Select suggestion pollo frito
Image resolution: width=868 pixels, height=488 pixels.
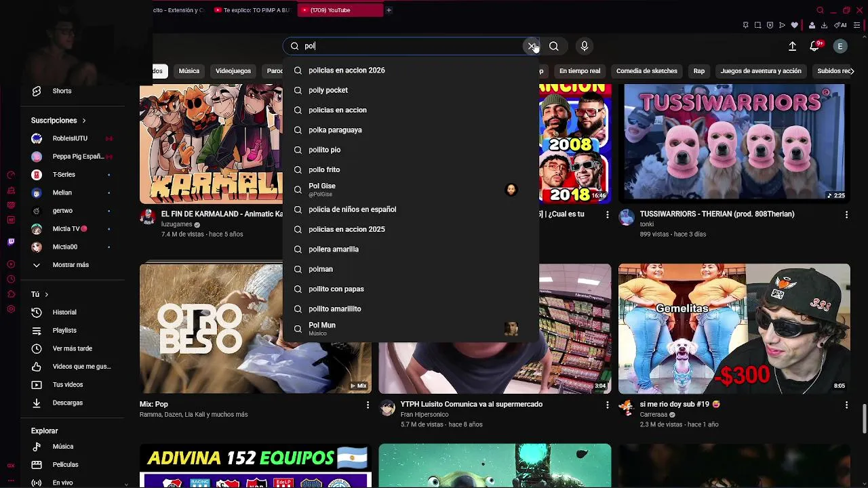pyautogui.click(x=411, y=169)
